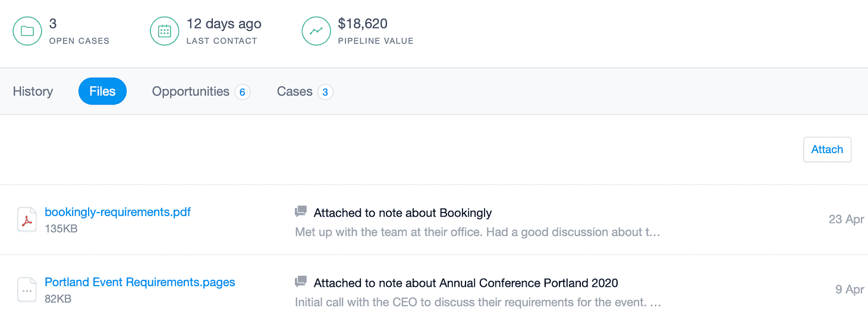The image size is (868, 329).
Task: Open the Cases tab
Action: coord(294,91)
